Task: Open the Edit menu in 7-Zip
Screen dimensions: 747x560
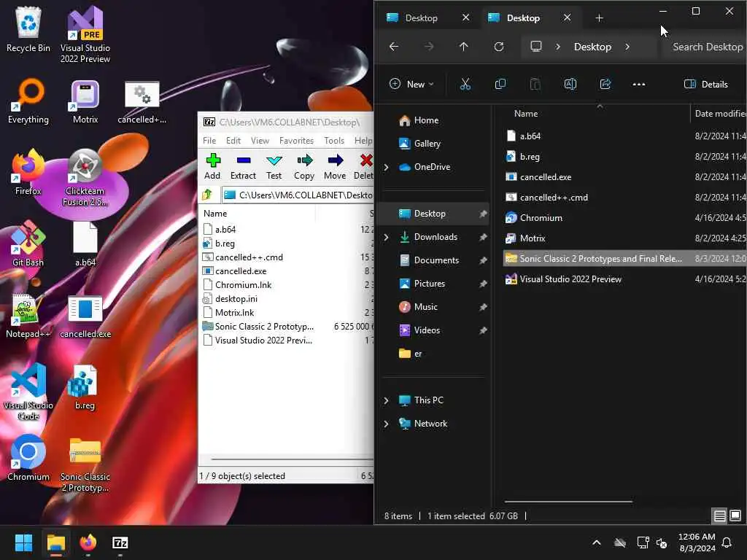Action: (233, 141)
